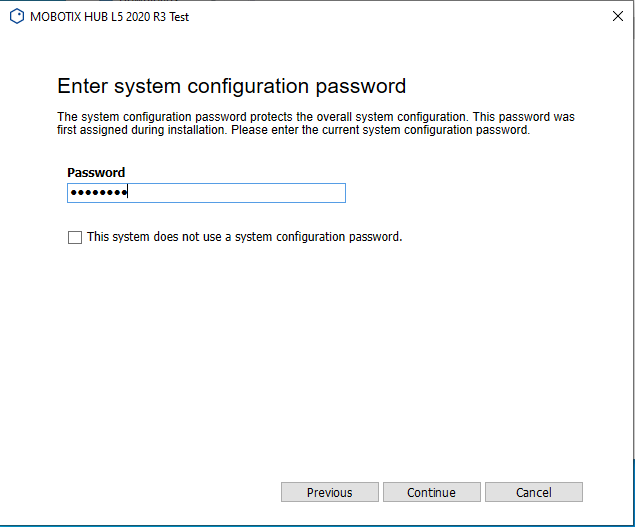
Task: Tick the no system configuration password checkbox
Action: (74, 238)
